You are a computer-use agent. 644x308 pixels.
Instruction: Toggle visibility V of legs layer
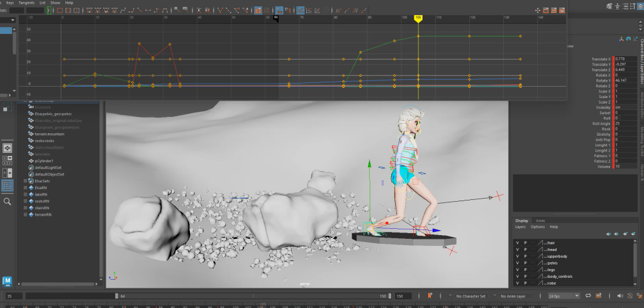point(518,270)
